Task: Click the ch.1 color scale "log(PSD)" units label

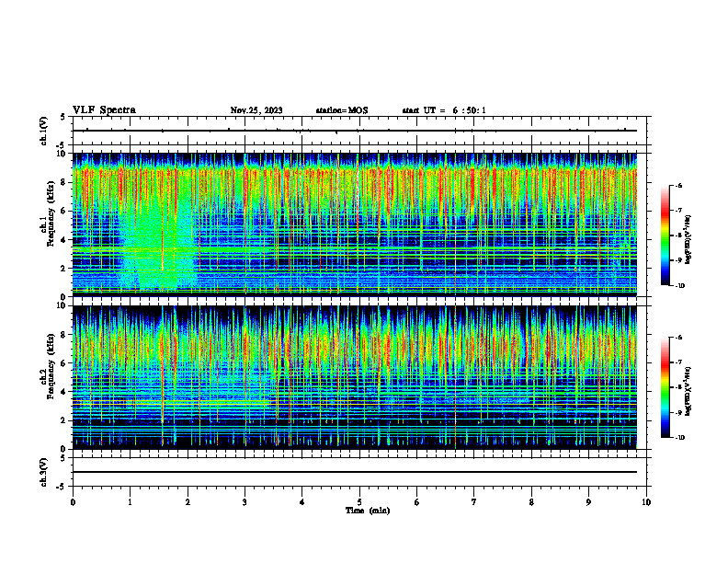Action: 688,240
